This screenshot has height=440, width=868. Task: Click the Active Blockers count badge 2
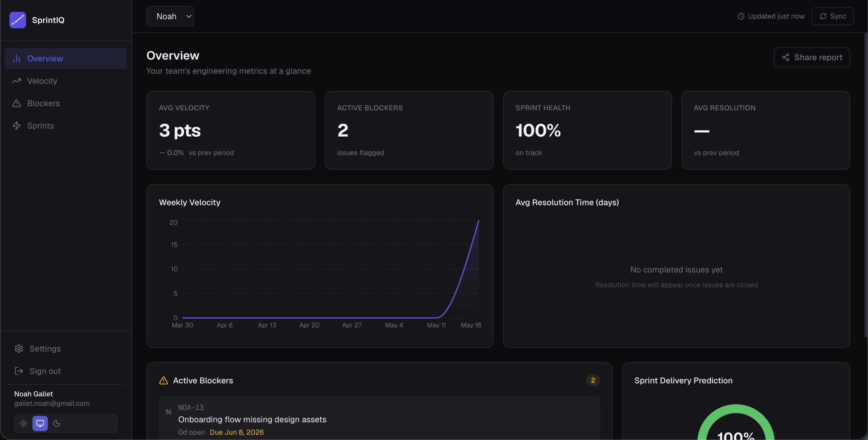pyautogui.click(x=593, y=380)
